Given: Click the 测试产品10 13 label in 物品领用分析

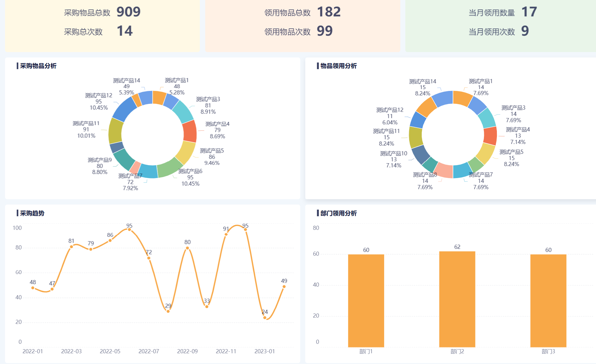Looking at the screenshot, I should pyautogui.click(x=394, y=159).
